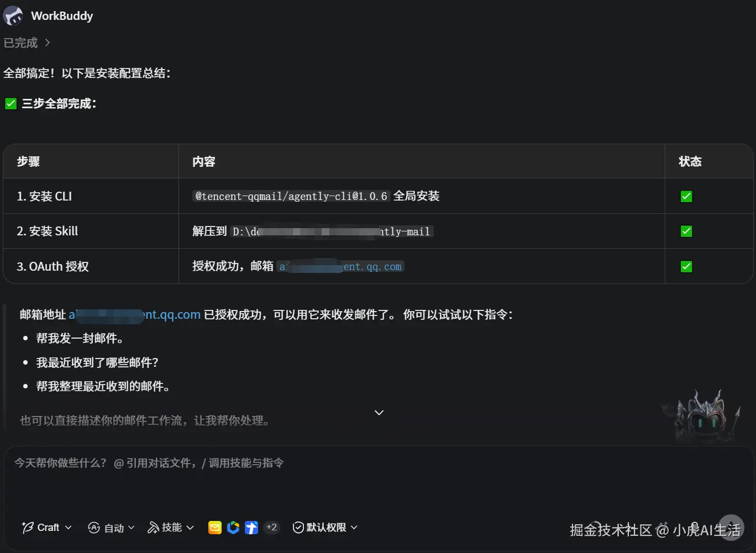756x553 pixels.
Task: Click the 三步全部完成 line
Action: pyautogui.click(x=51, y=103)
